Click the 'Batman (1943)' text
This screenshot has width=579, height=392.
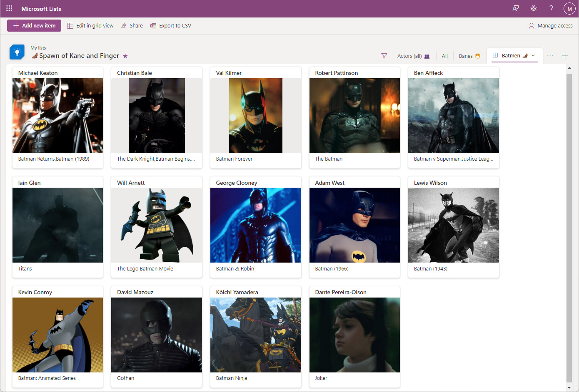pos(431,269)
